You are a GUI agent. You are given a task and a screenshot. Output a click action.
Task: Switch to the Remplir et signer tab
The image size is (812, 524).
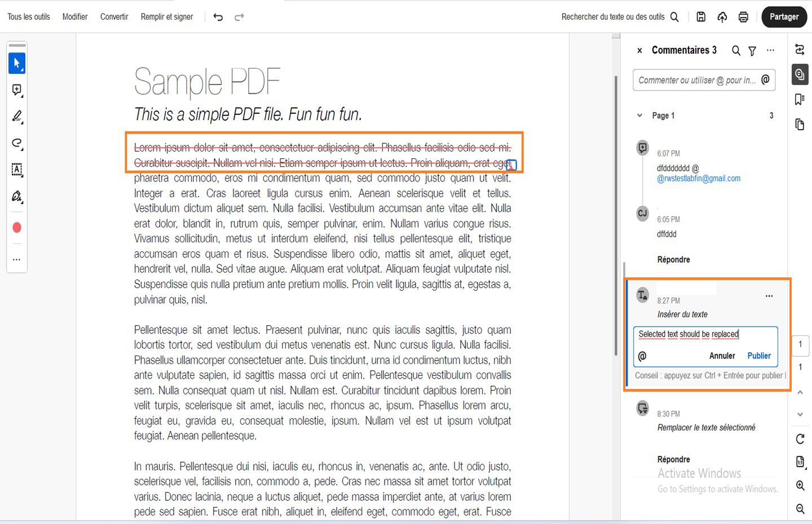166,17
